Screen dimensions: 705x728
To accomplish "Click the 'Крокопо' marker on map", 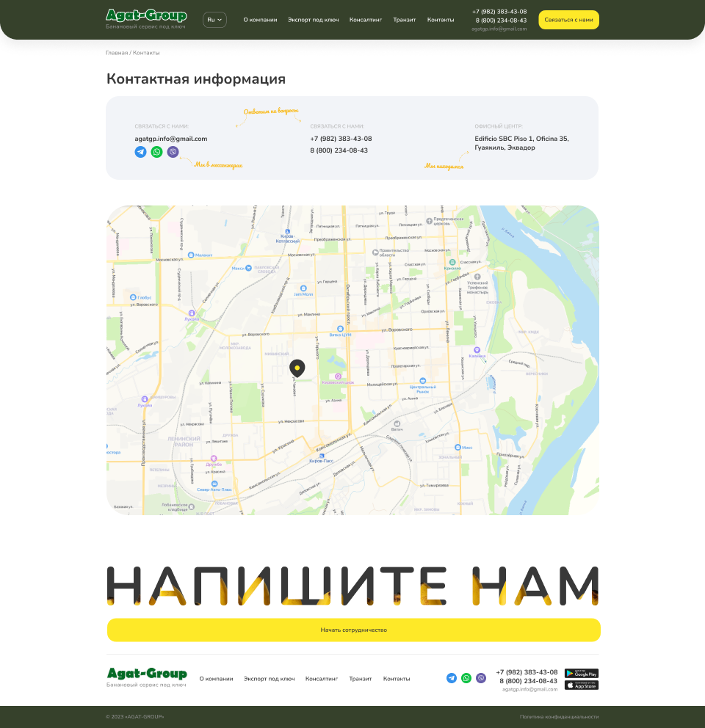I will click(x=452, y=262).
